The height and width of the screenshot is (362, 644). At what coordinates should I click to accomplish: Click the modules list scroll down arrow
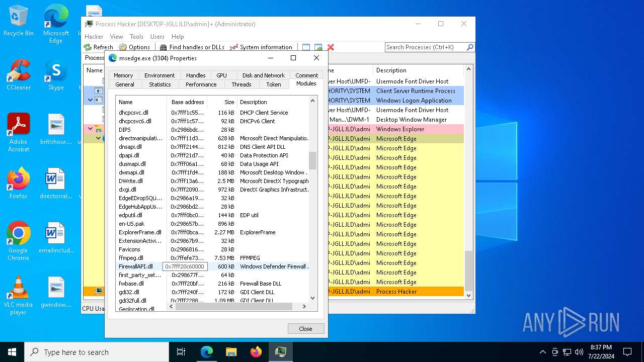click(x=313, y=298)
